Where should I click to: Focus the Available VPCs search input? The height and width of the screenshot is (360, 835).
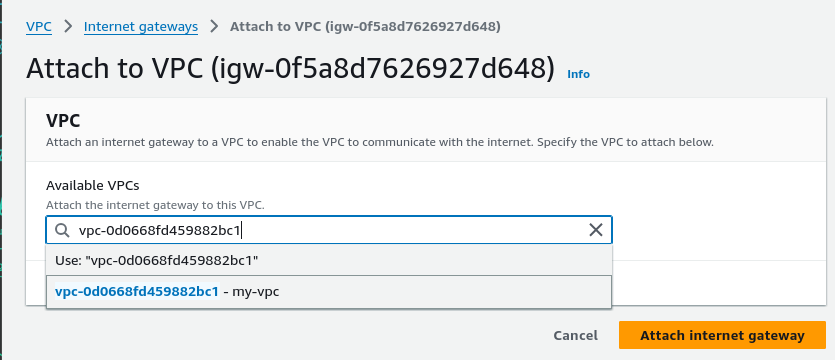point(329,230)
